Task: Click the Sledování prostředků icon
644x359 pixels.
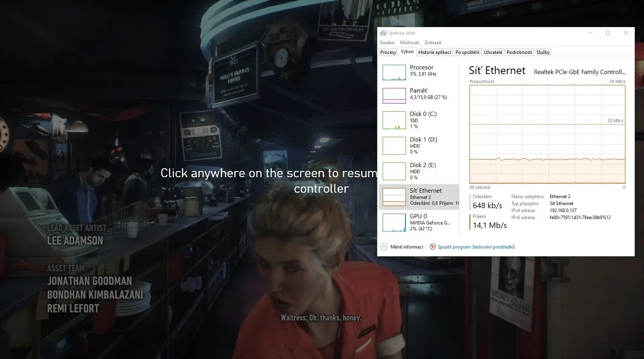Action: point(433,247)
